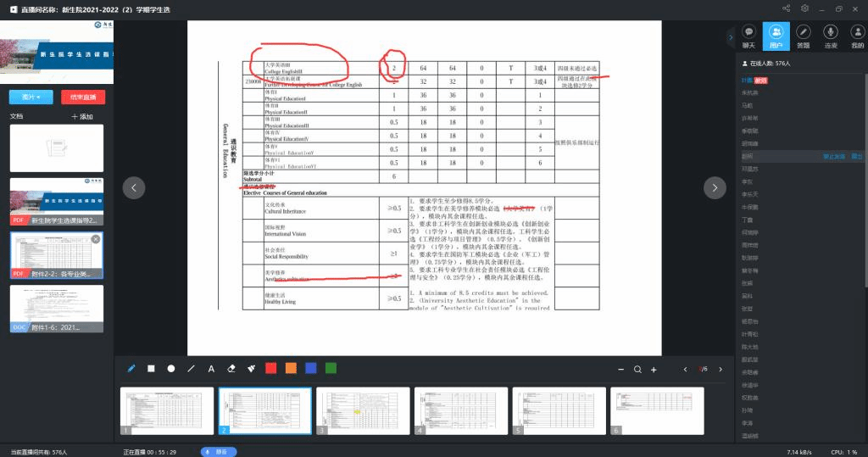Switch to the 聊天 chat tab
The image size is (868, 457).
(748, 36)
